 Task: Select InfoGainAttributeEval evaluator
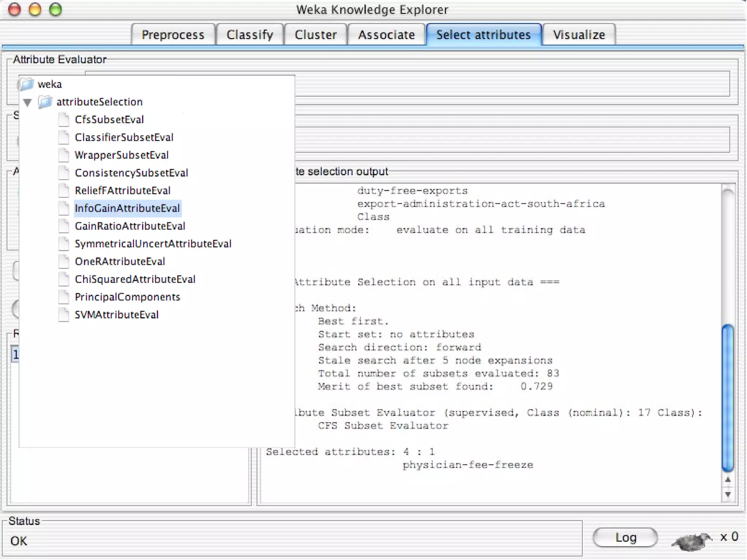[x=127, y=208]
